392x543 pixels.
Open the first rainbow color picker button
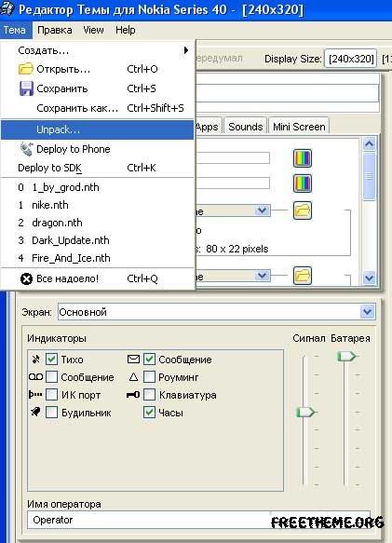tap(303, 158)
